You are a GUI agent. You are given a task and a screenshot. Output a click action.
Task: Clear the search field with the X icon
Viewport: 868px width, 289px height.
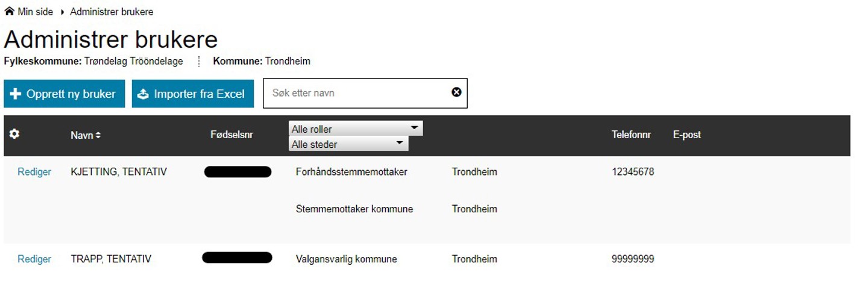tap(456, 92)
